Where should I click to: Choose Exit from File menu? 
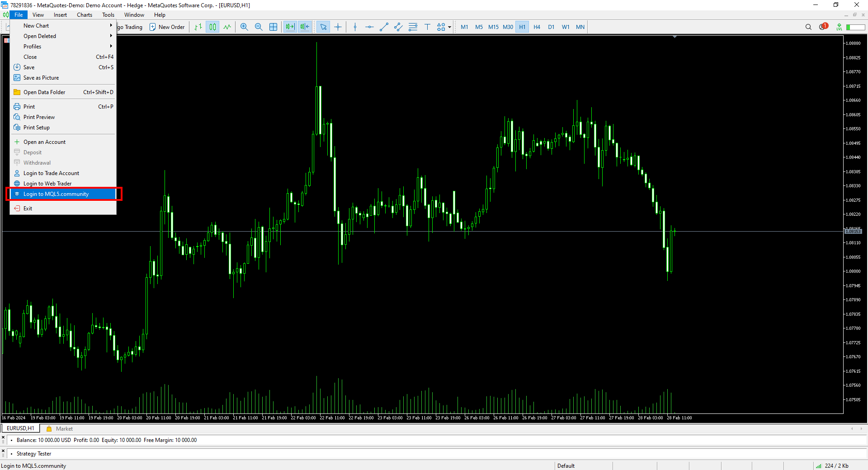[x=63, y=209]
